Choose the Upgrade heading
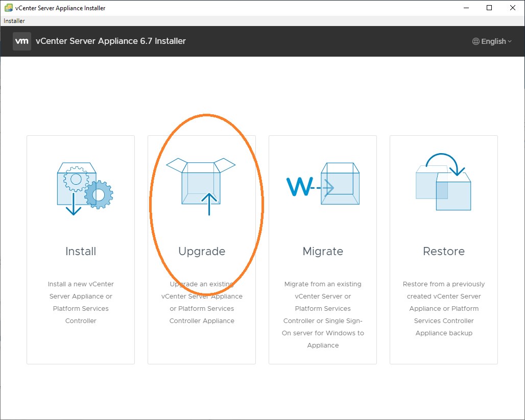Screen dimensions: 525x420 coord(202,252)
